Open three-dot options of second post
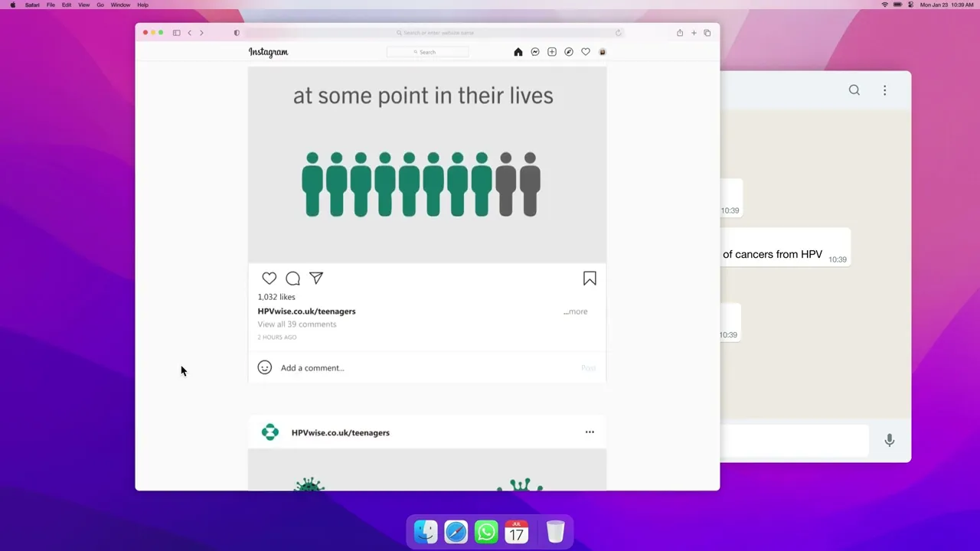Viewport: 980px width, 551px height. [590, 432]
